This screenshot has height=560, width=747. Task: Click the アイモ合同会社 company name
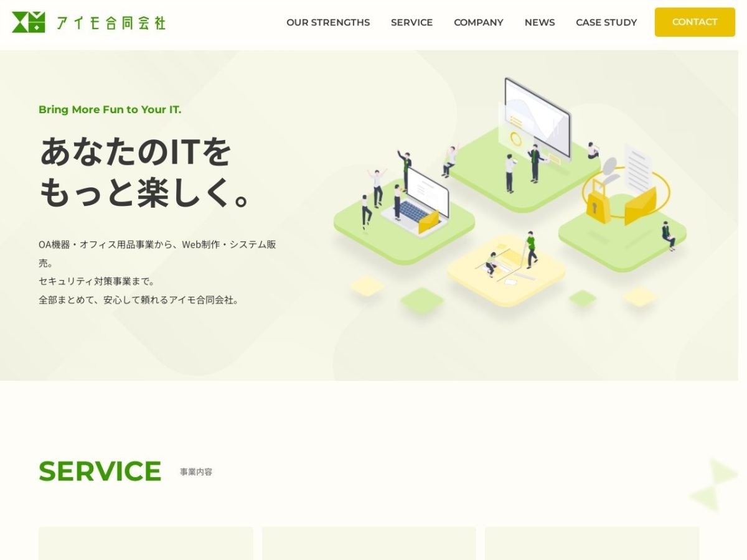(111, 23)
